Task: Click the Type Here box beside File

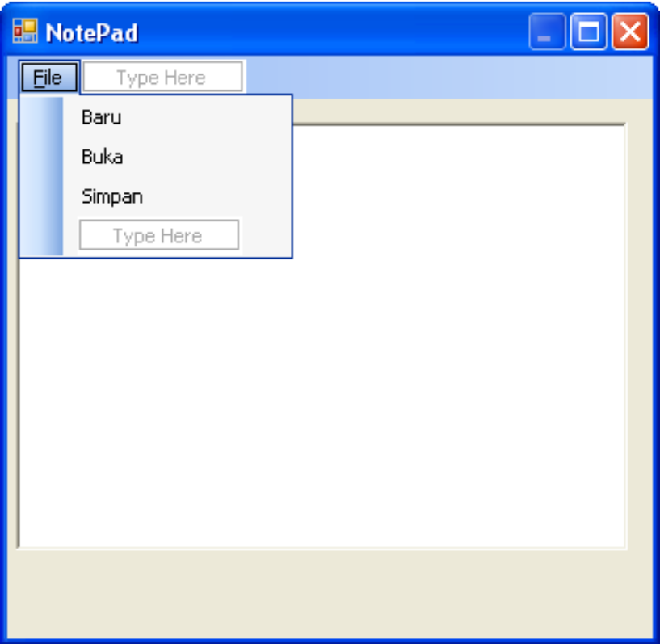Action: tap(162, 78)
